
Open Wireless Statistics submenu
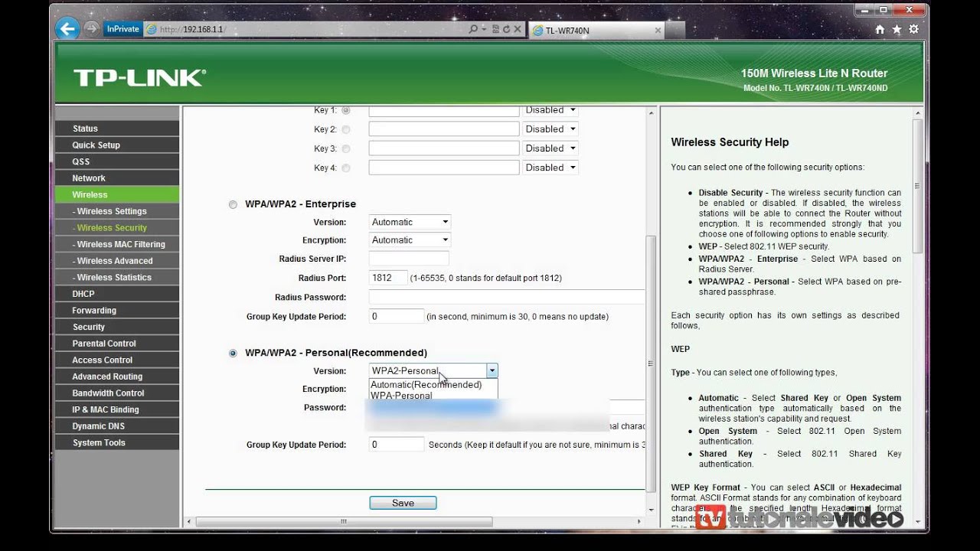[x=117, y=277]
